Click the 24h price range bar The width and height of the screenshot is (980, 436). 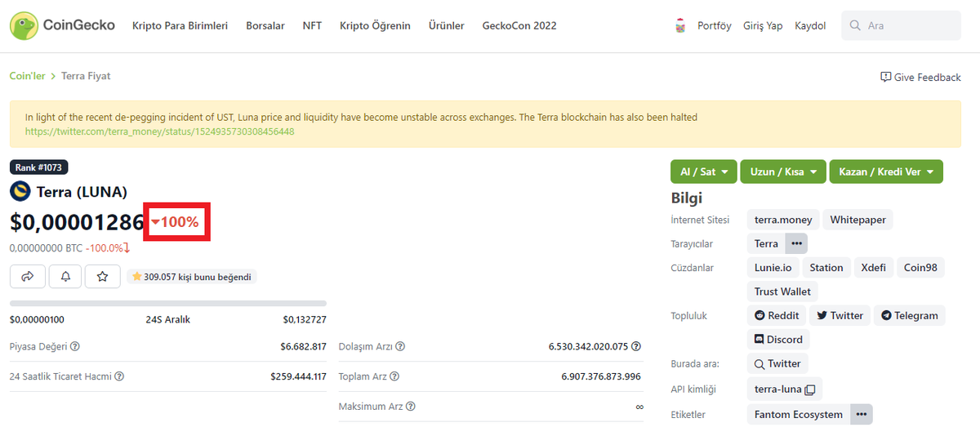click(168, 303)
